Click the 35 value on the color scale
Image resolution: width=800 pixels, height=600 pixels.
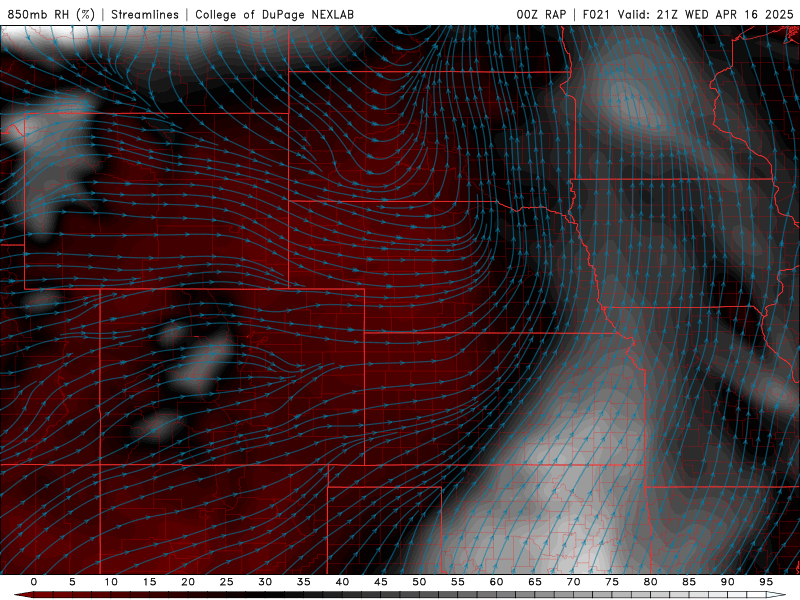point(304,582)
